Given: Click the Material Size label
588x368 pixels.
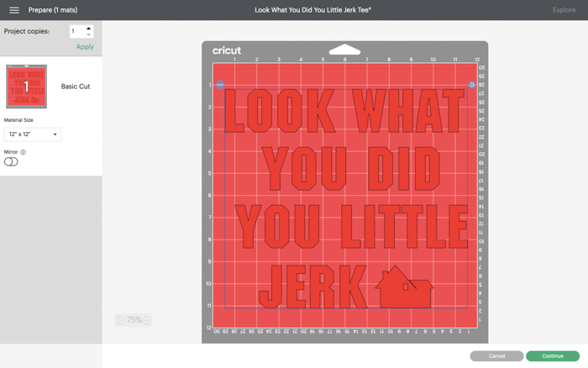Looking at the screenshot, I should [18, 120].
